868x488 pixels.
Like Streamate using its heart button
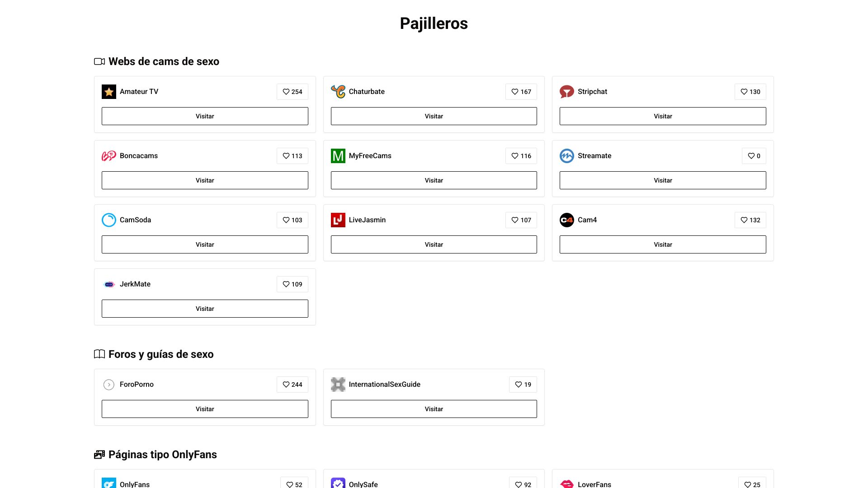click(x=754, y=156)
